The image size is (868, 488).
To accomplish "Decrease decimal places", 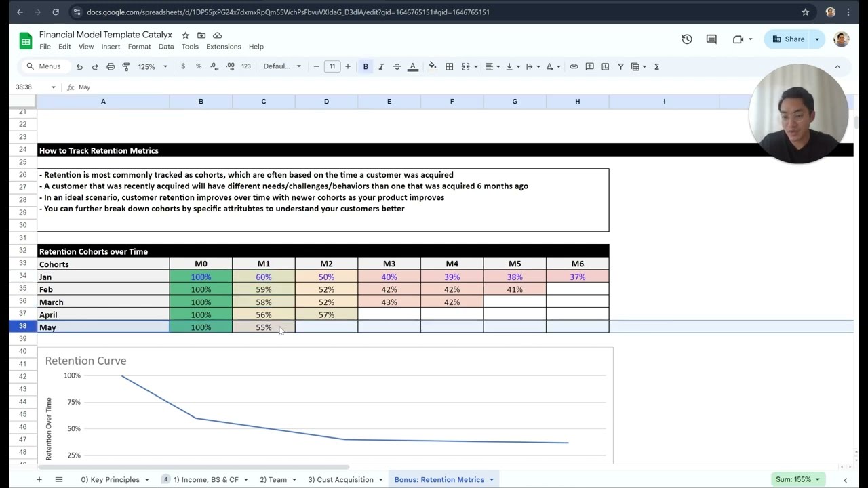I will (x=214, y=66).
